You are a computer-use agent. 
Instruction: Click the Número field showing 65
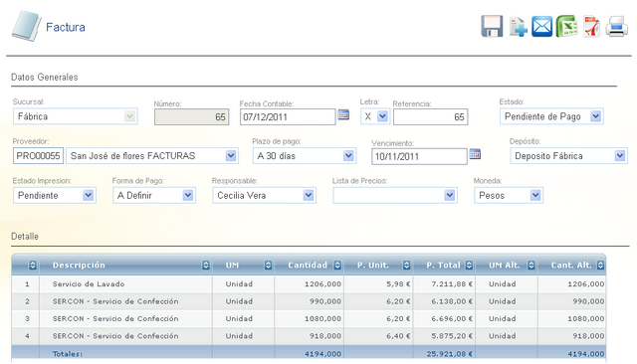tap(192, 117)
